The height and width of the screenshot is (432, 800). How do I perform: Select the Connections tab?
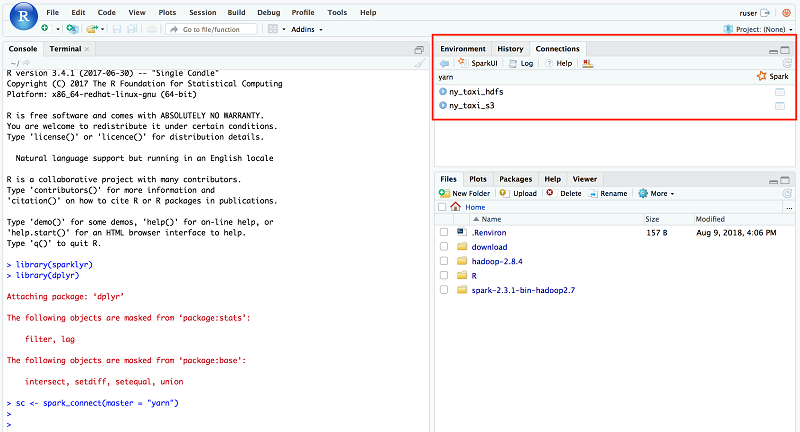click(558, 49)
